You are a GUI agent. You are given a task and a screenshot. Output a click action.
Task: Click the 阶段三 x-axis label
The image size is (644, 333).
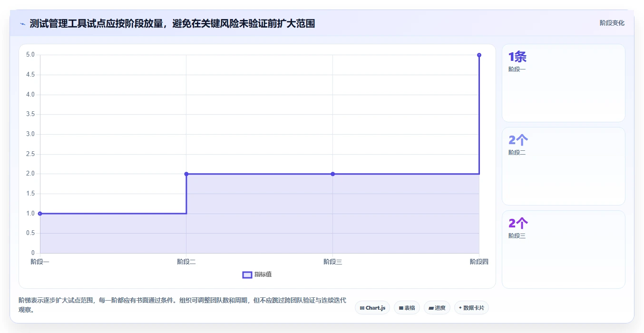click(332, 262)
